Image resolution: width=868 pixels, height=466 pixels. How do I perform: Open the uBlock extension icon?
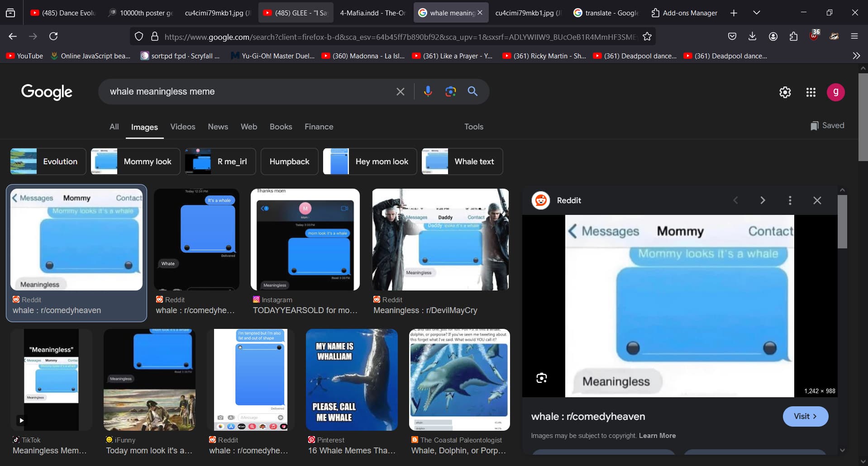pos(814,36)
